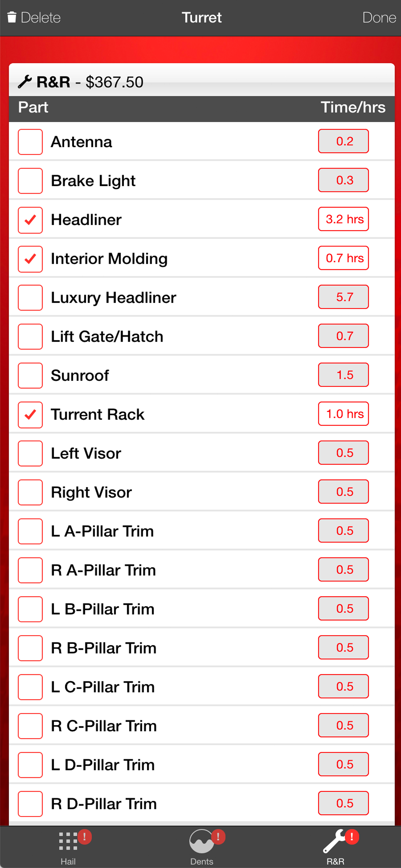Open the Hail tab grid icon
Viewport: 401px width, 868px height.
coord(68,841)
